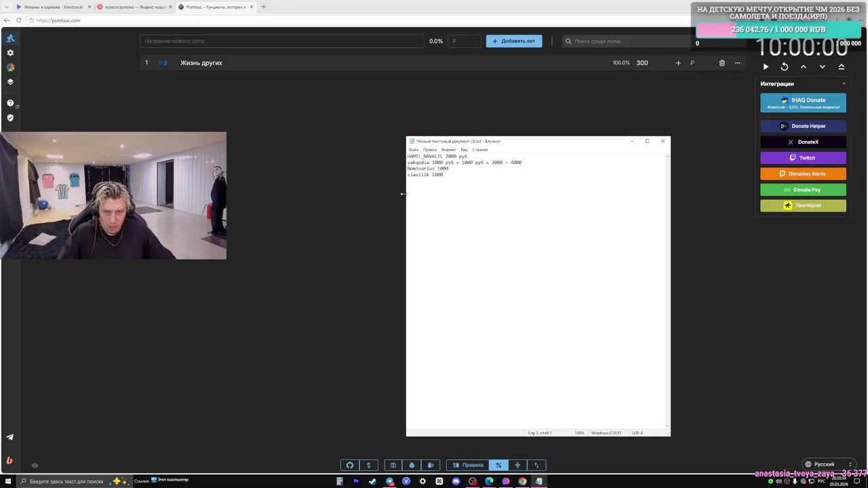
Task: Open Правка menu in Notepad
Action: pos(430,150)
